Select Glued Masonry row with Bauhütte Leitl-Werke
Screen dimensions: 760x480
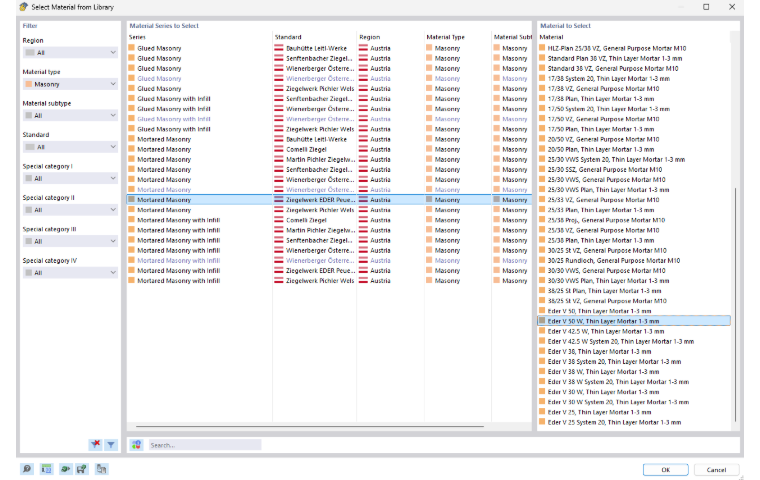pyautogui.click(x=329, y=48)
